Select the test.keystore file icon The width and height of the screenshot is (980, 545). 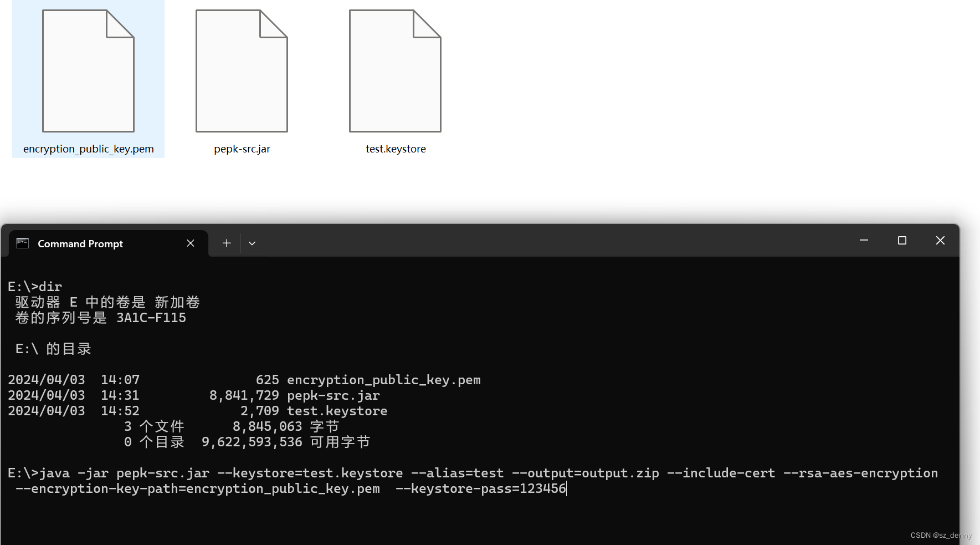pos(394,70)
